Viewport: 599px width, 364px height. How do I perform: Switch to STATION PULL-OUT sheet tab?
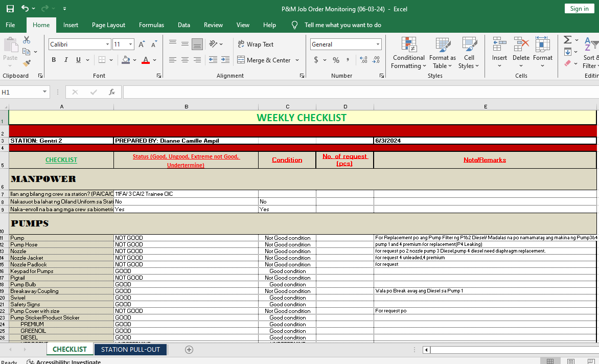(x=130, y=350)
